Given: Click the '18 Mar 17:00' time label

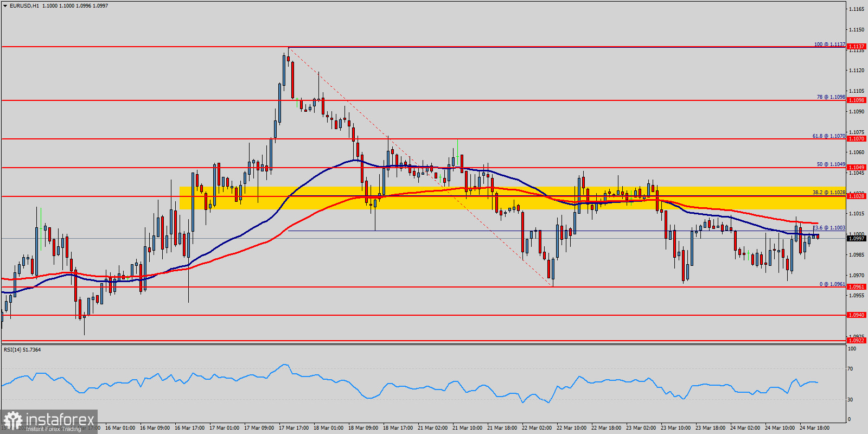Looking at the screenshot, I should click(398, 428).
